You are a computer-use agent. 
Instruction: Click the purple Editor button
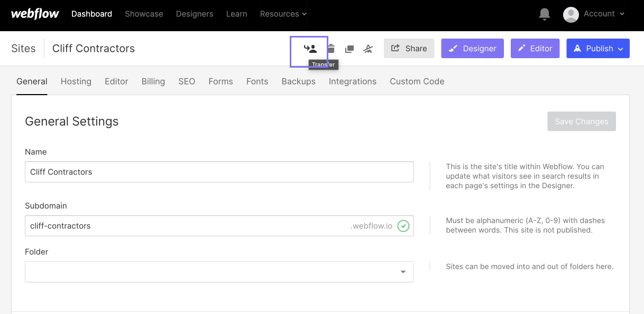(535, 49)
